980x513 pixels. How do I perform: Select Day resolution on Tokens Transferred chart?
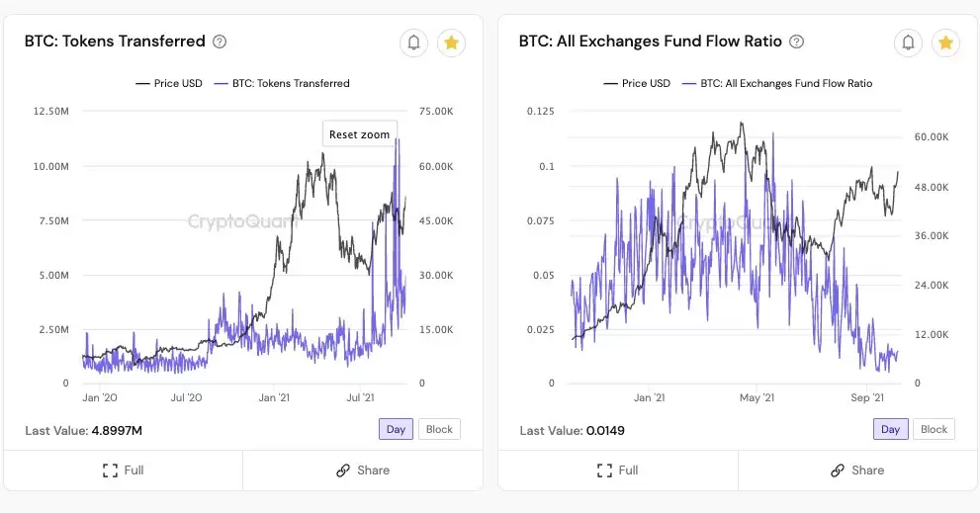(x=396, y=429)
